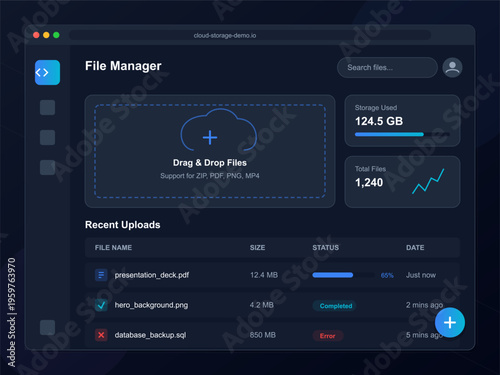Click the cloud-storage-demo.io address bar
The width and height of the screenshot is (500, 375).
coord(250,35)
